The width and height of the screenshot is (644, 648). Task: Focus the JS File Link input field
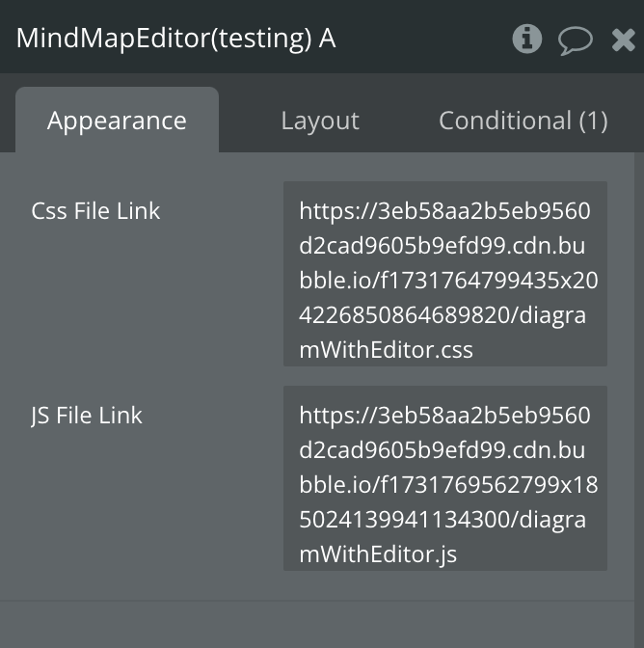coord(444,478)
